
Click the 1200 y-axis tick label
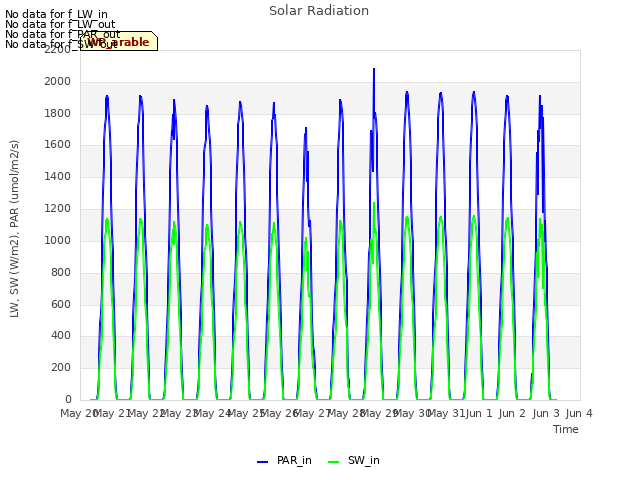tap(58, 208)
